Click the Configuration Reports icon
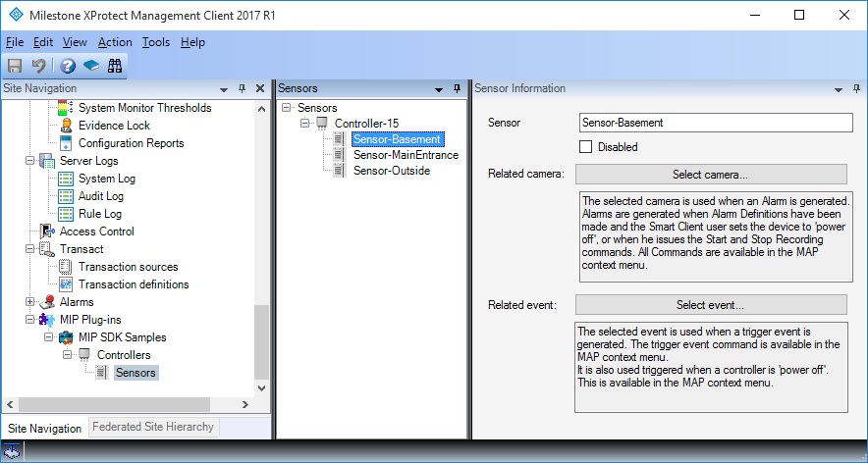868x463 pixels. (66, 143)
